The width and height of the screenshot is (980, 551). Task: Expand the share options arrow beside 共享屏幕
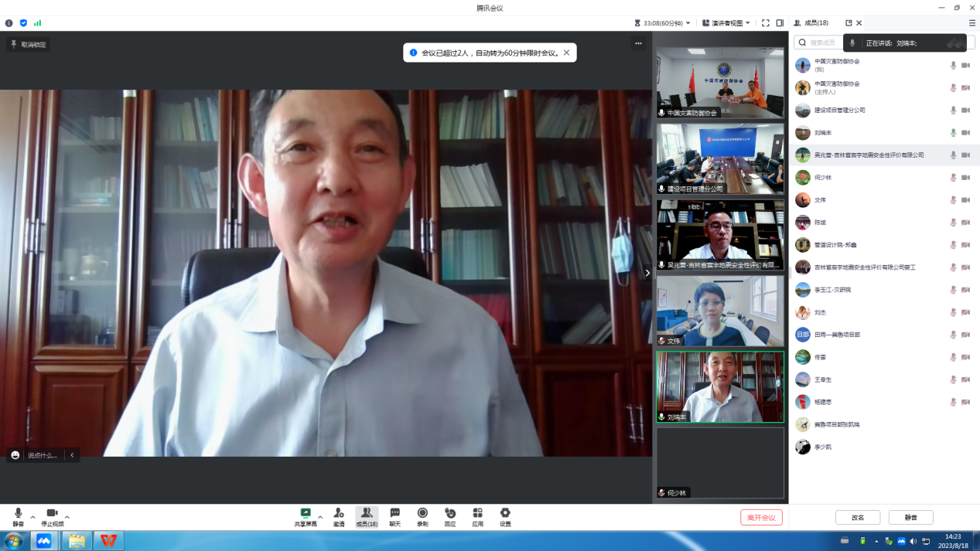point(320,517)
